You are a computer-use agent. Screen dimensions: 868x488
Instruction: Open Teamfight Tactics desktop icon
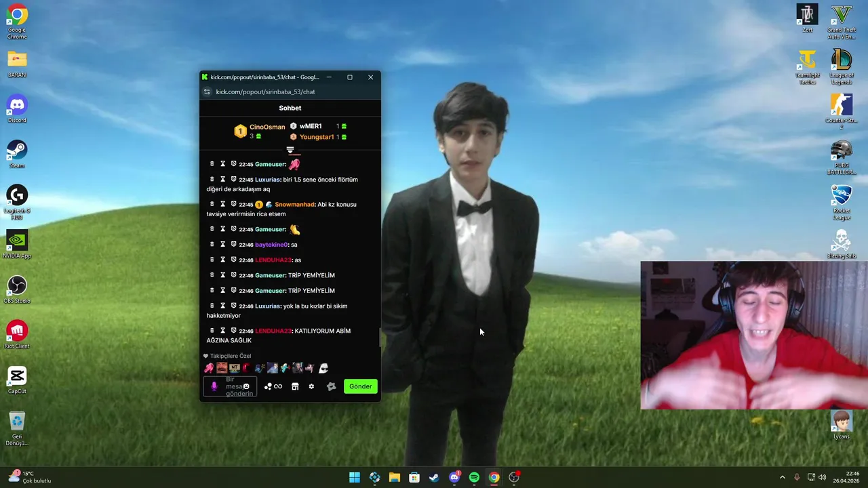pyautogui.click(x=808, y=67)
